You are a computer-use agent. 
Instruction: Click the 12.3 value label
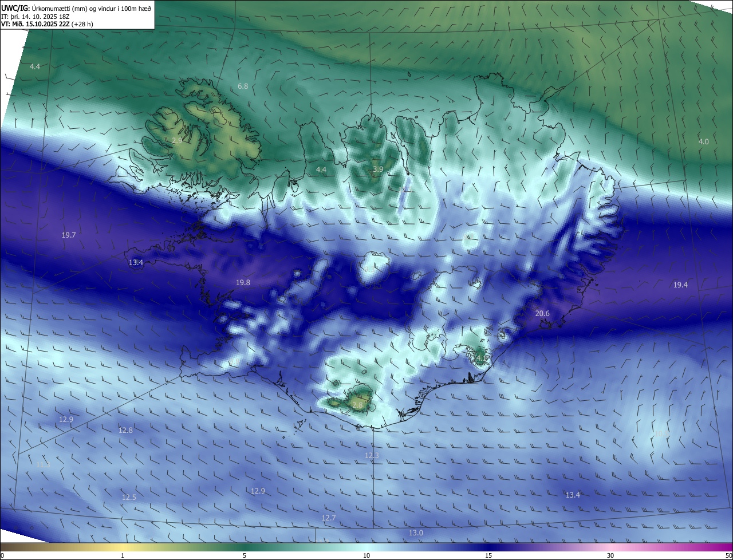(372, 455)
